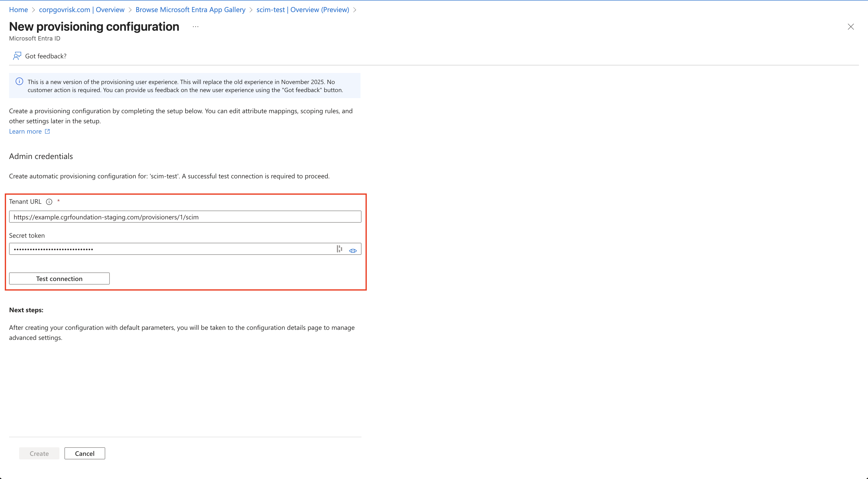
Task: Click the Got feedback? text
Action: (x=46, y=56)
